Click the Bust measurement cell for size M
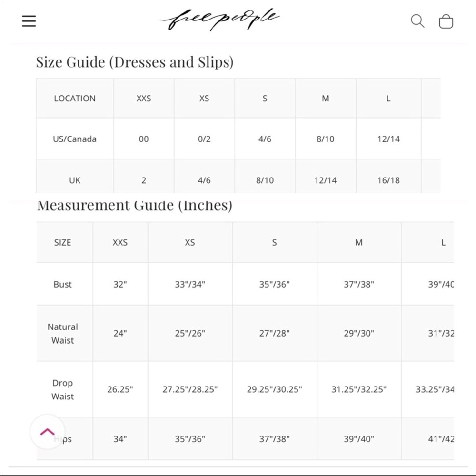476x476 pixels. tap(359, 284)
